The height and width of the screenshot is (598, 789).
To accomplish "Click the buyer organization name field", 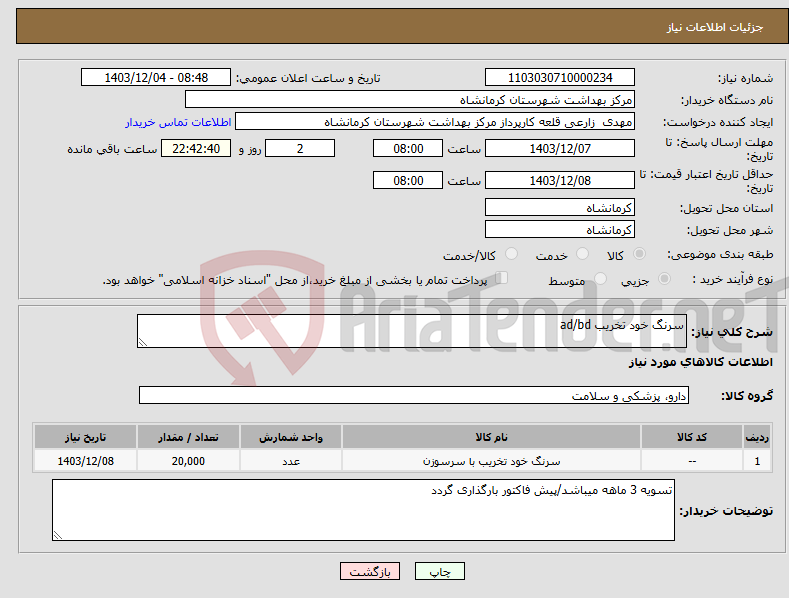I will 410,100.
